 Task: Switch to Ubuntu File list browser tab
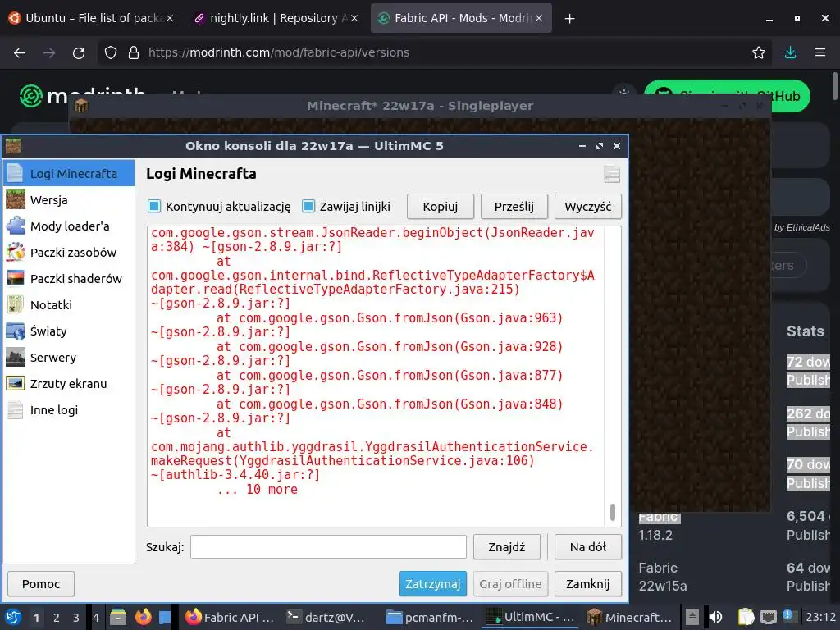(x=91, y=18)
